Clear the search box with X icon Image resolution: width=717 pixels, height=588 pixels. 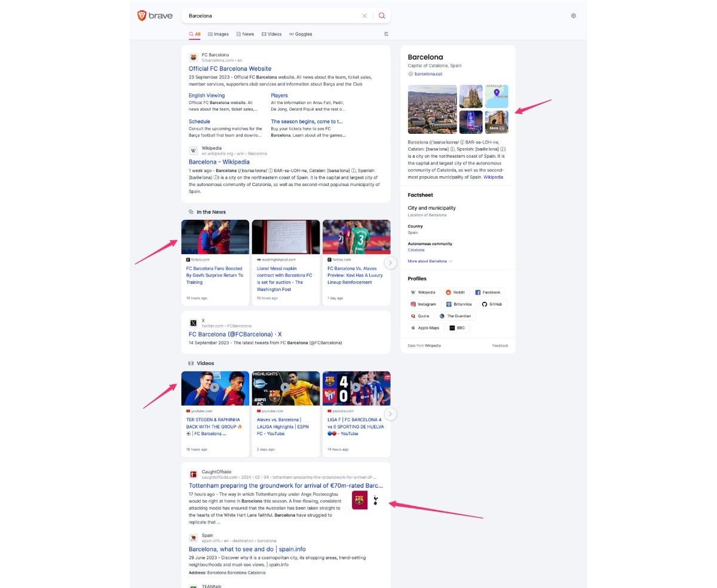tap(364, 16)
